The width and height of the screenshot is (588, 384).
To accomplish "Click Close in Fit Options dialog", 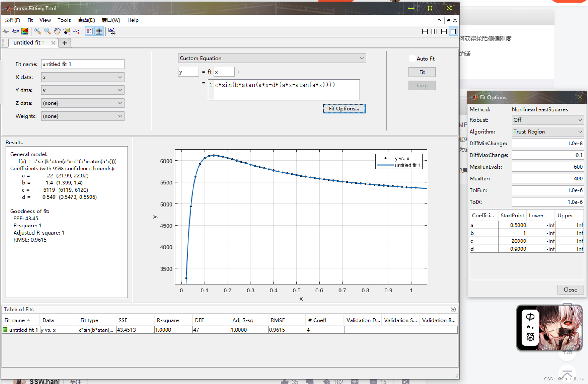I will (x=570, y=290).
